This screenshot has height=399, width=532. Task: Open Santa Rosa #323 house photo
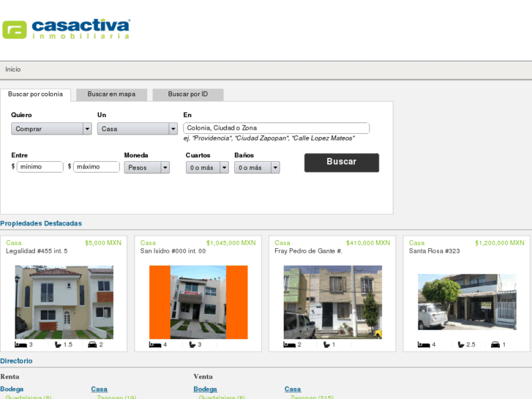tap(467, 302)
